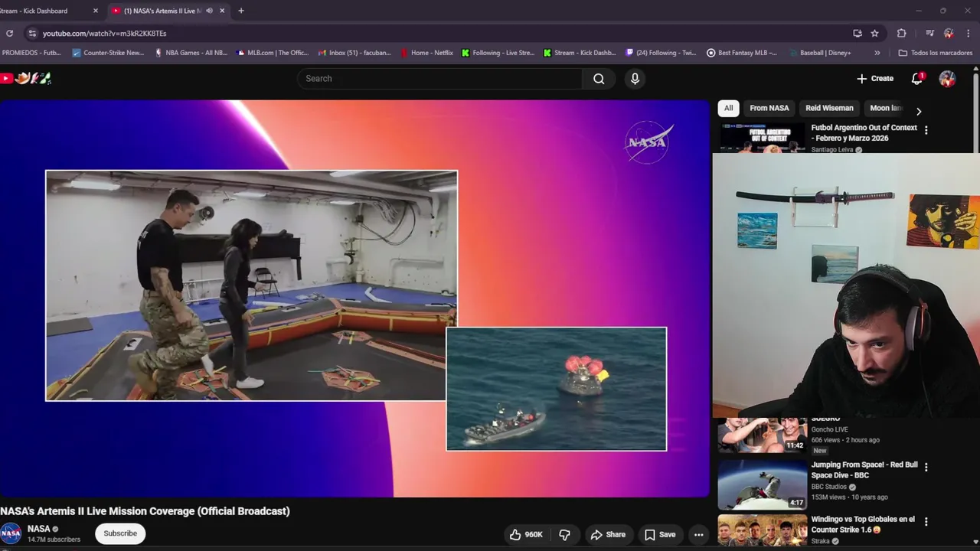Click the address bar URL
This screenshot has width=980, height=551.
click(105, 34)
